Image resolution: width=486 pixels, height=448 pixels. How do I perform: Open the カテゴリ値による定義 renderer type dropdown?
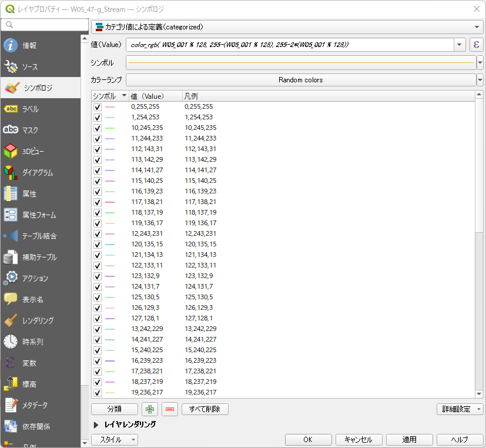(287, 27)
